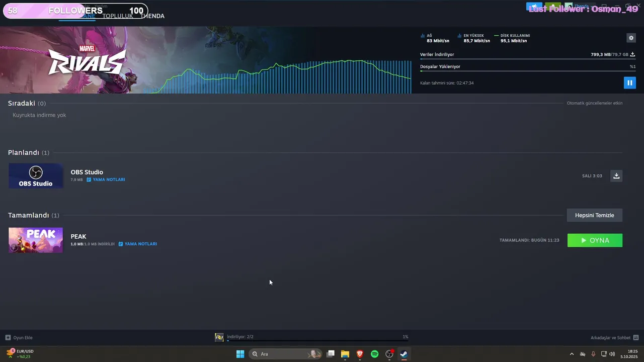Open Spotify from taskbar
644x362 pixels.
click(x=374, y=354)
